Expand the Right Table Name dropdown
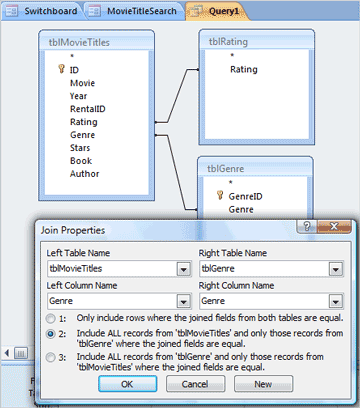360x408 pixels. coord(336,269)
